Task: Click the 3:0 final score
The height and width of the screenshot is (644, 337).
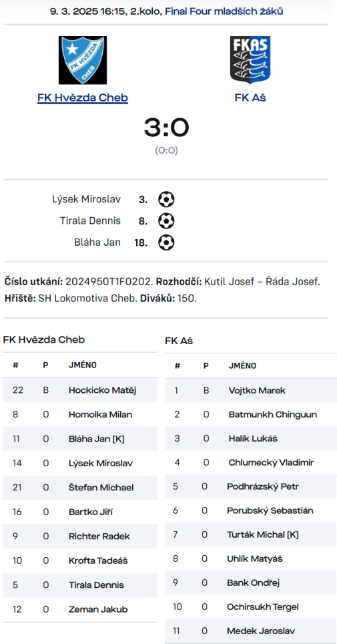Action: (x=167, y=128)
